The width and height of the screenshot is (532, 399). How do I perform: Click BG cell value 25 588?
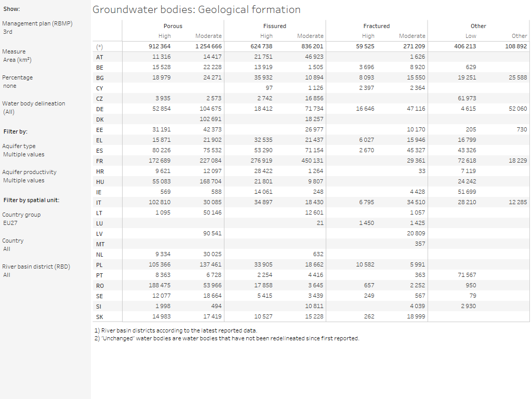pyautogui.click(x=518, y=77)
